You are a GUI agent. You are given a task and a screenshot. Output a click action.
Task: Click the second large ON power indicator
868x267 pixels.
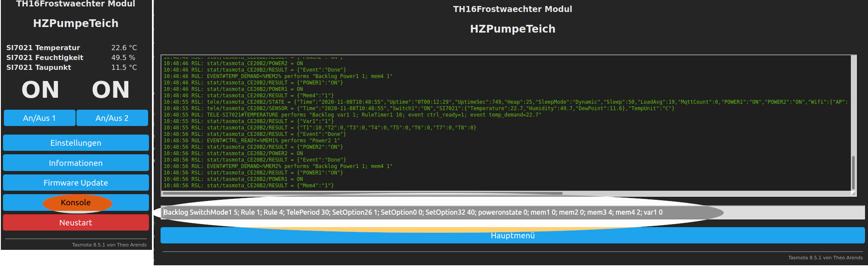(111, 90)
